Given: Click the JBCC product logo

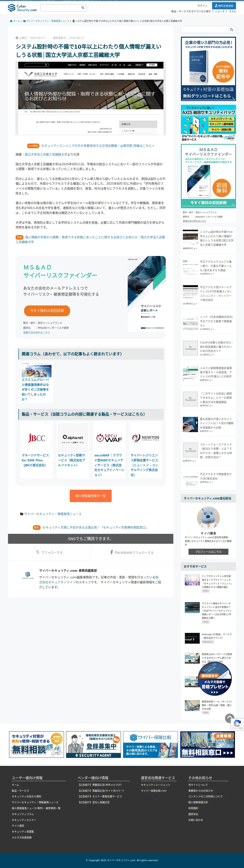Looking at the screenshot, I should click(36, 438).
